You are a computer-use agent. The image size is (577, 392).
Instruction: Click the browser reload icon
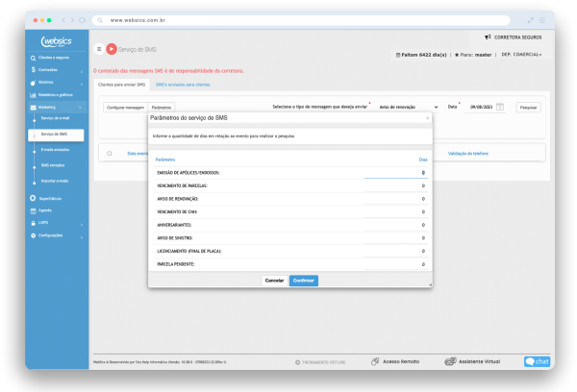click(83, 20)
